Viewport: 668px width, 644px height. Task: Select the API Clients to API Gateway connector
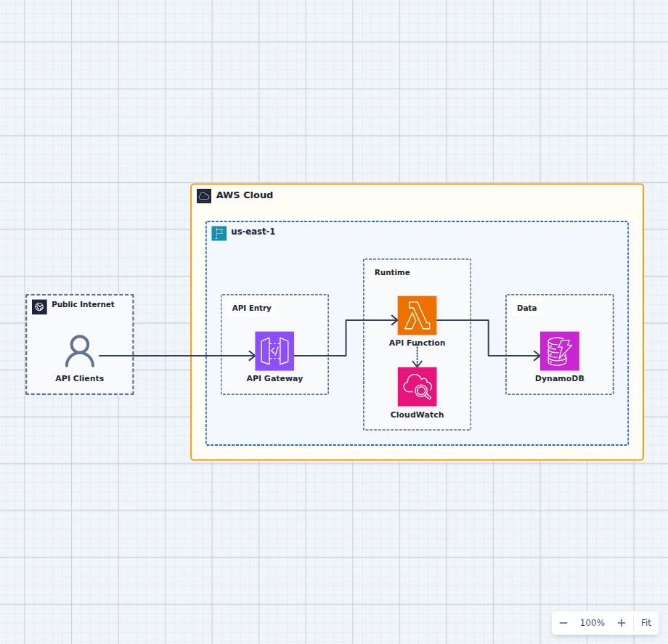coord(176,356)
